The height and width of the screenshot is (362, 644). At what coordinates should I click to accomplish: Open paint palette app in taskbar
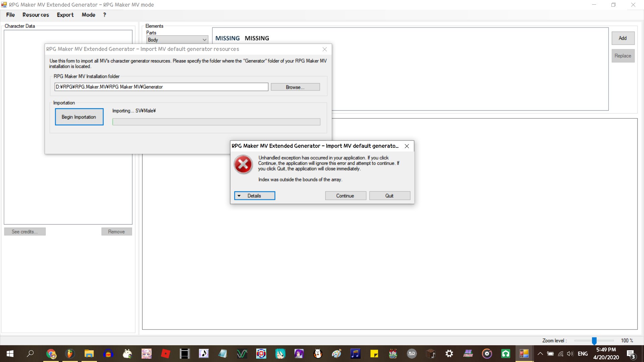[336, 354]
